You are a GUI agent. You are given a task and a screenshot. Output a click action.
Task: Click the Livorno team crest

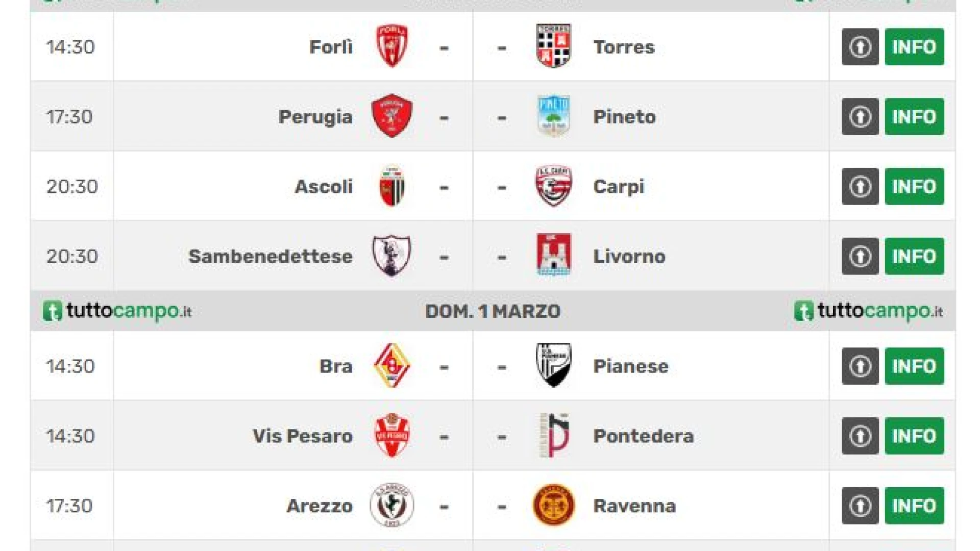coord(553,256)
